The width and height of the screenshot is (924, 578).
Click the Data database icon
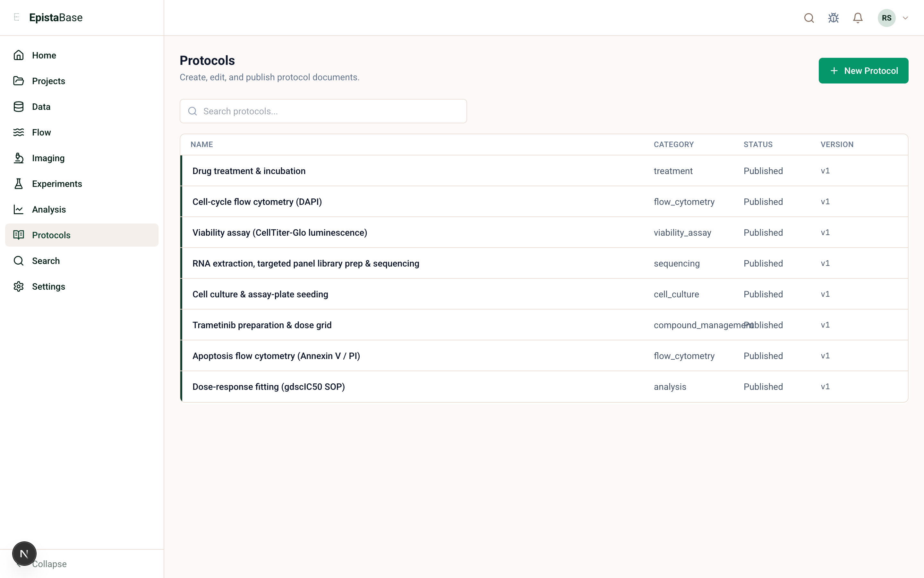[18, 107]
